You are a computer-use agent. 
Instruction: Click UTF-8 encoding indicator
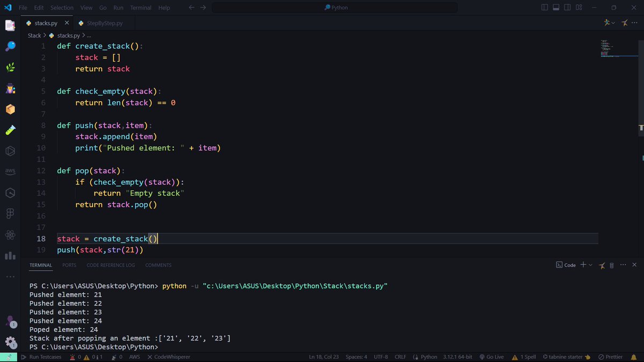pyautogui.click(x=380, y=357)
